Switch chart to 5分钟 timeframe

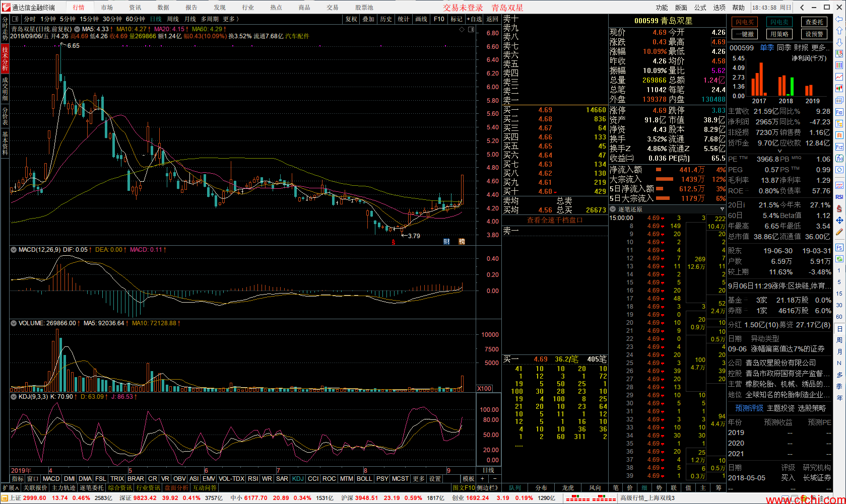pyautogui.click(x=68, y=19)
